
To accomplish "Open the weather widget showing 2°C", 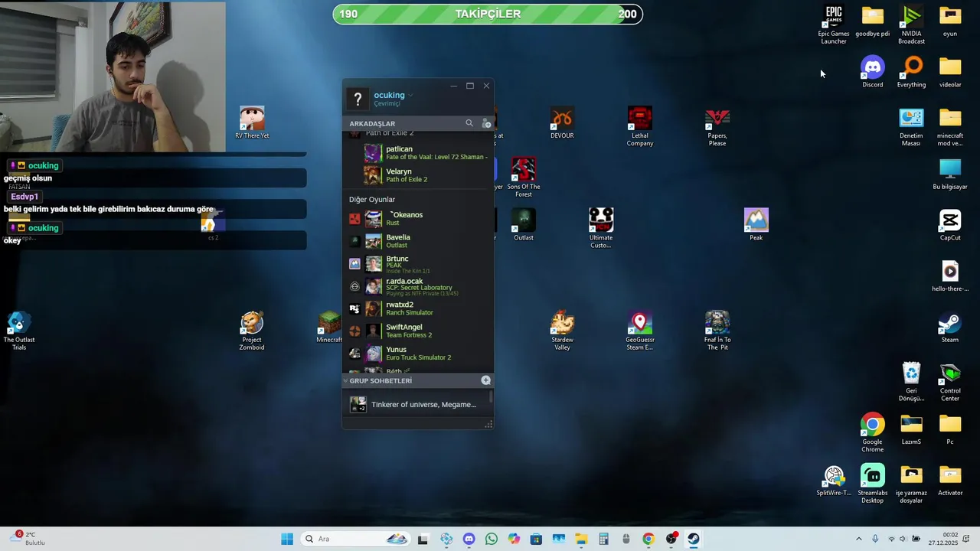I will click(x=29, y=539).
